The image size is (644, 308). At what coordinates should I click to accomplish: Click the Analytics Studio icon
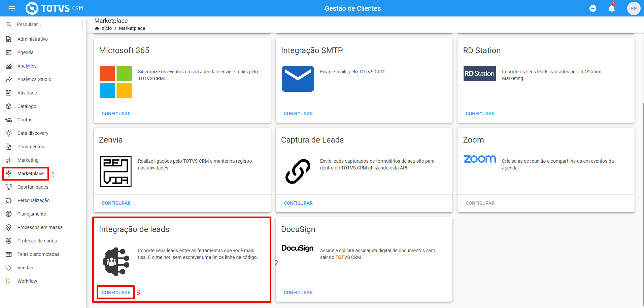point(9,79)
